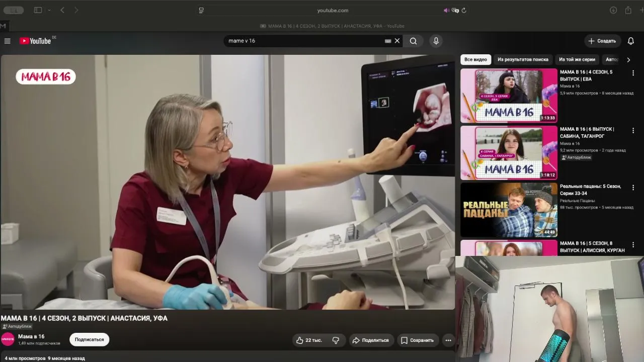Save video with Сохранить button

[417, 340]
